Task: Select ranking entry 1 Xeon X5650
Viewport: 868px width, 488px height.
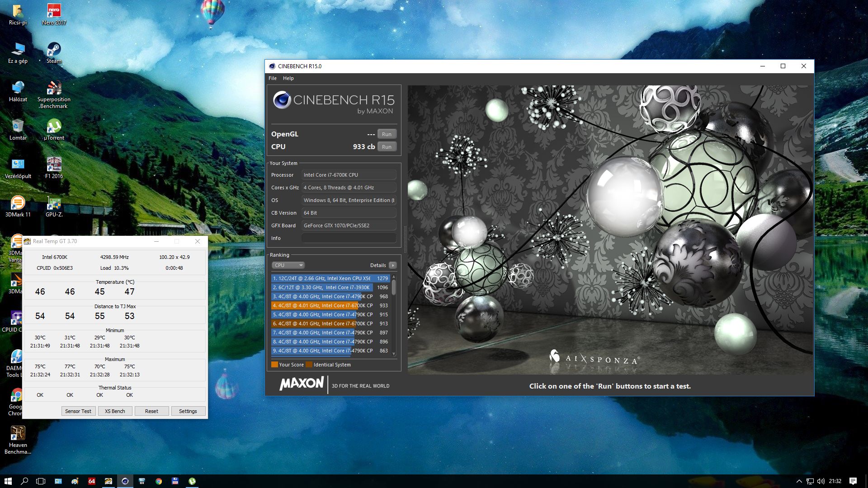Action: point(330,278)
